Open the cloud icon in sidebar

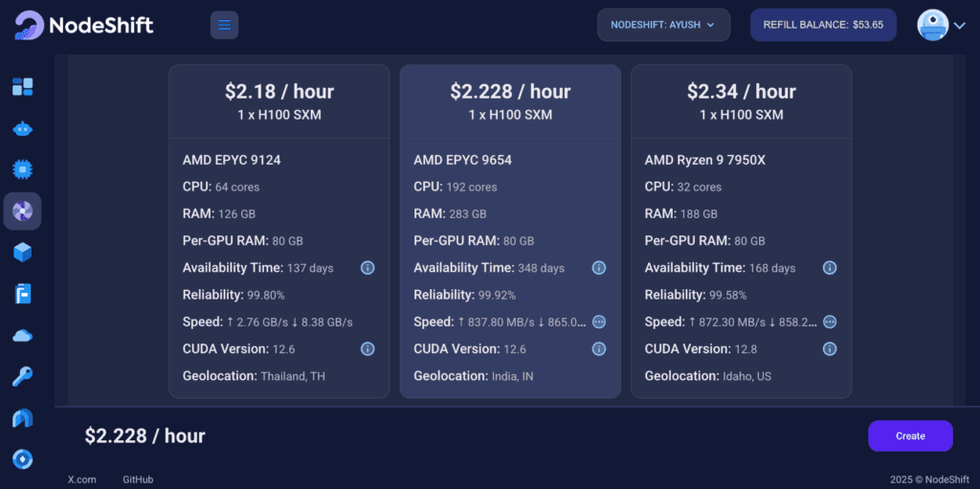tap(23, 335)
